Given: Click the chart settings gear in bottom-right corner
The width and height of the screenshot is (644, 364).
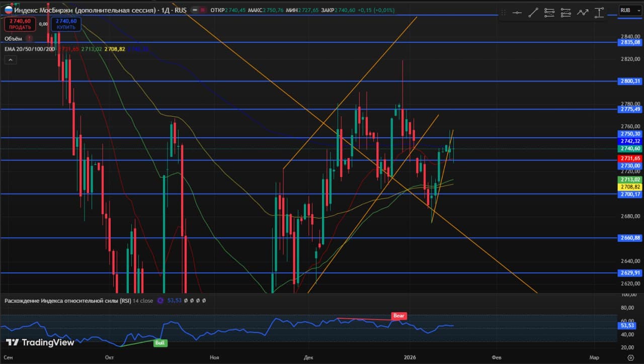Looking at the screenshot, I should tap(630, 357).
